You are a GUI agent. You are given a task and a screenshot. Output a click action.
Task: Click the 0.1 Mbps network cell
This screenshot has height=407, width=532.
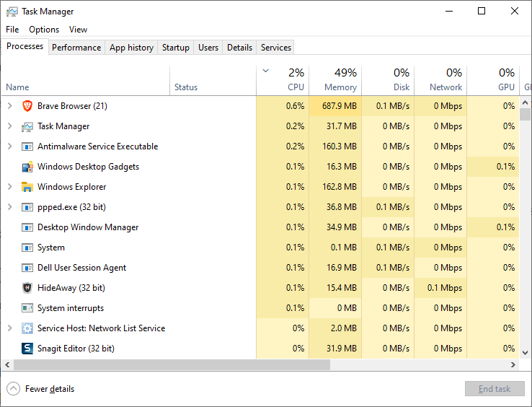pyautogui.click(x=440, y=288)
